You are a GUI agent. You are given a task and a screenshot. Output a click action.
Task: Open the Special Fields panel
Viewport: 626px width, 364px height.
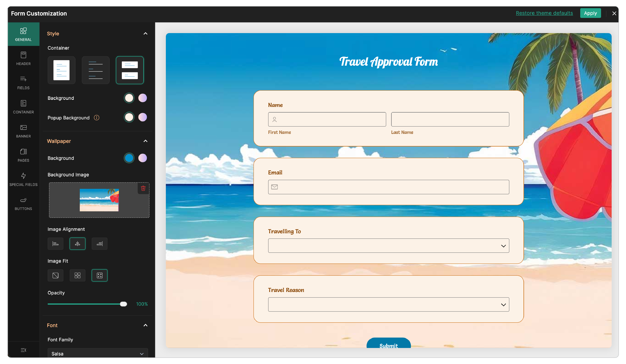click(x=23, y=179)
